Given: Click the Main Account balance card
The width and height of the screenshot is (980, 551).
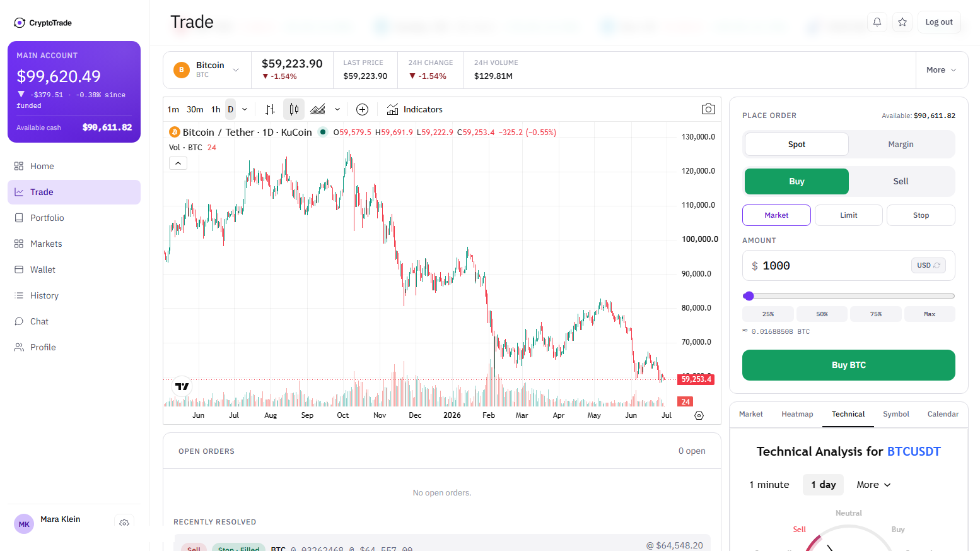Looking at the screenshot, I should [x=74, y=92].
